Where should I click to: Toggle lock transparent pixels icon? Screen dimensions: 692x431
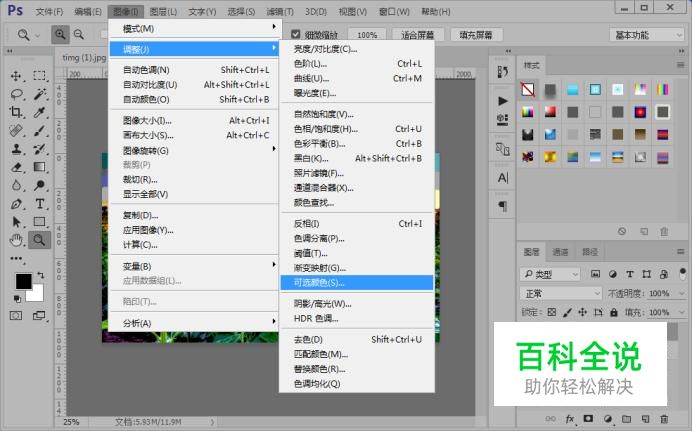coord(552,312)
